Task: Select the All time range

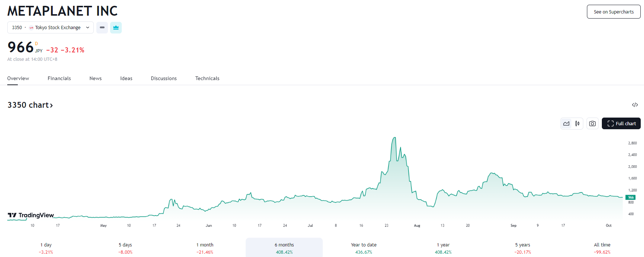Action: point(602,248)
